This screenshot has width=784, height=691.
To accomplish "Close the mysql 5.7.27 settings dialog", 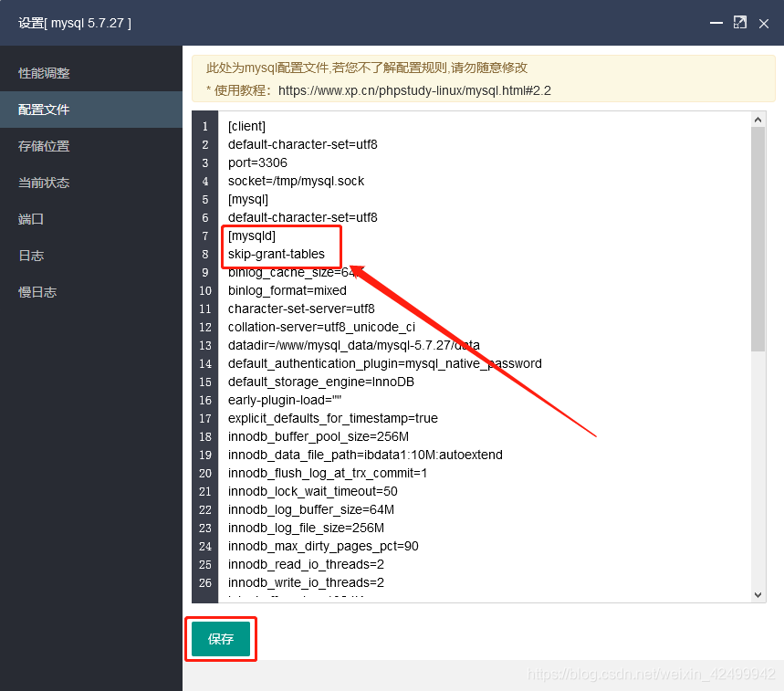I will pos(764,24).
